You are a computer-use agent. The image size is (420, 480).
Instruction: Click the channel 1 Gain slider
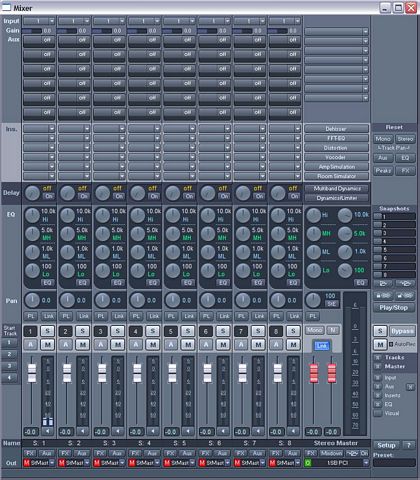tap(32, 31)
